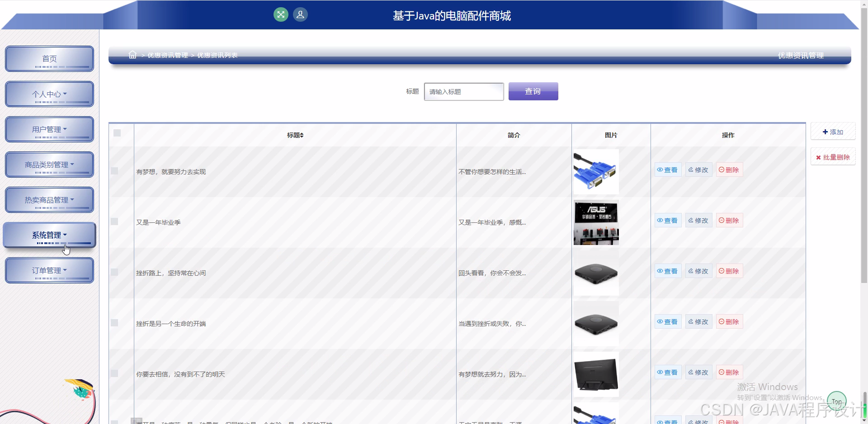Click 不管你想要怎样的生活... summary cell

click(x=492, y=172)
